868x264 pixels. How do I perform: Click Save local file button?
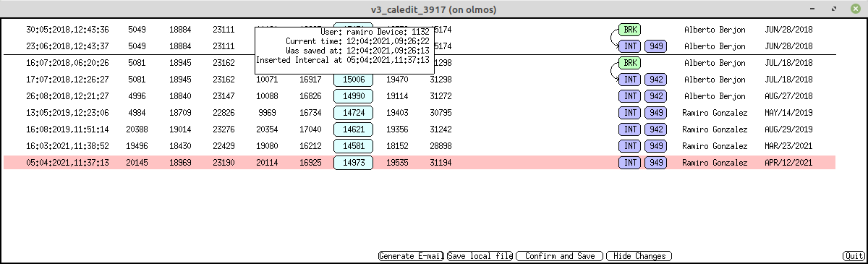coord(480,256)
